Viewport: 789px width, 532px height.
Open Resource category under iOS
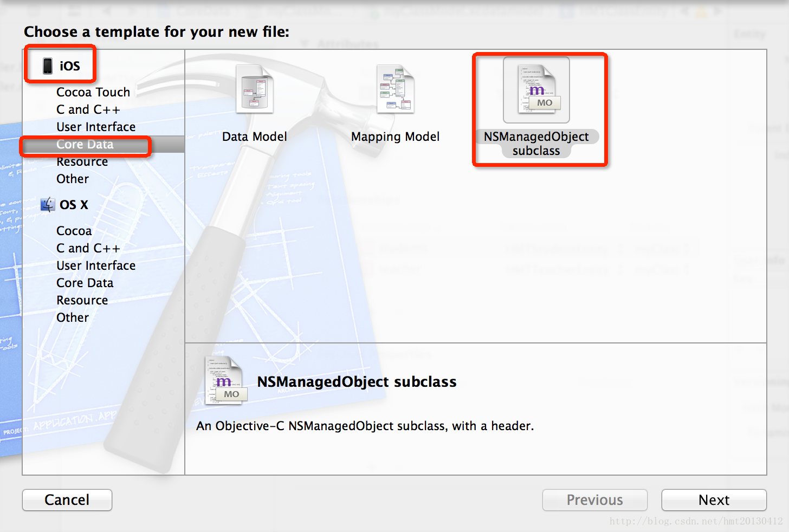pos(82,161)
